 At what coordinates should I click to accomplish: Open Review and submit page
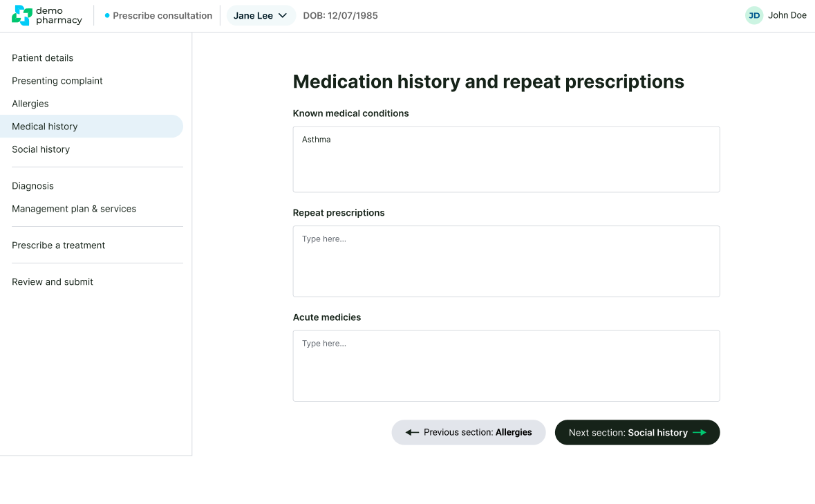coord(53,282)
